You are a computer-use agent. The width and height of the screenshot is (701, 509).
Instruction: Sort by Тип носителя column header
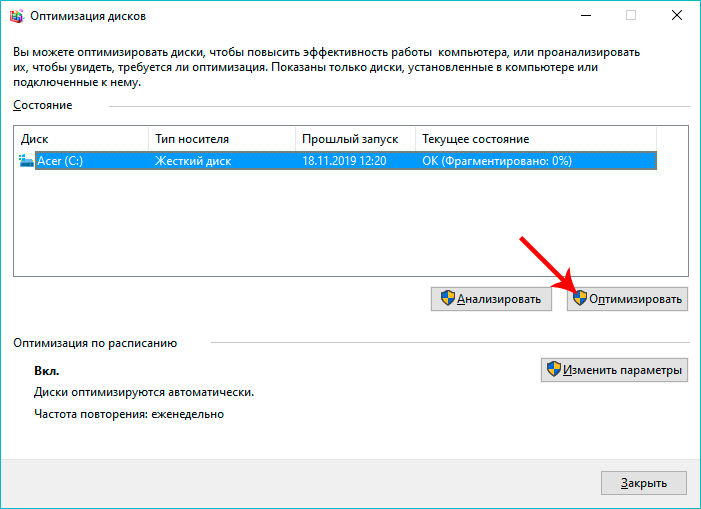click(x=222, y=139)
